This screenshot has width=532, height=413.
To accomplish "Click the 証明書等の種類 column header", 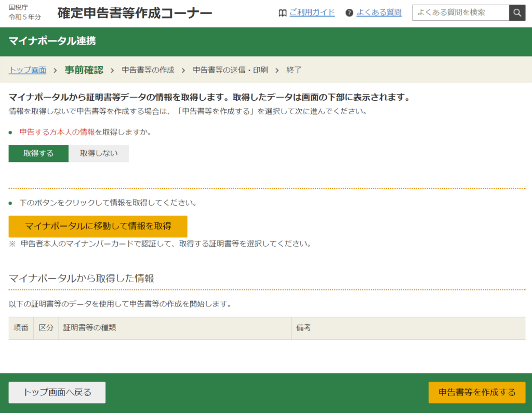I will [x=89, y=328].
